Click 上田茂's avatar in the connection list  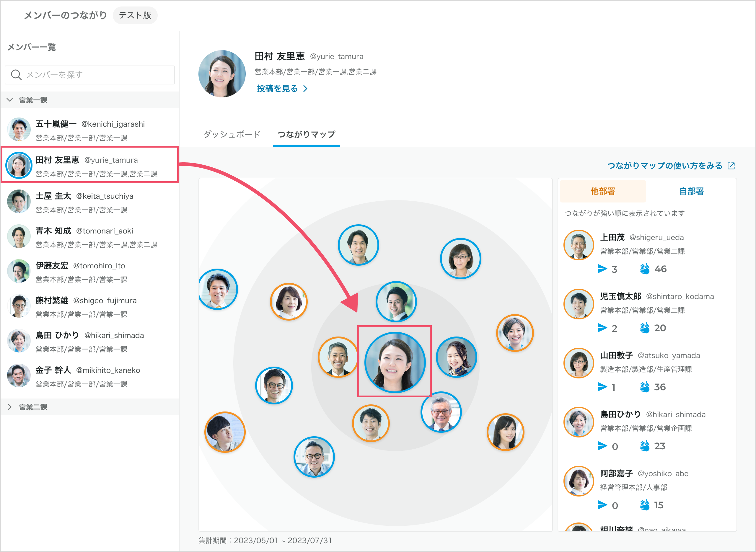coord(579,245)
